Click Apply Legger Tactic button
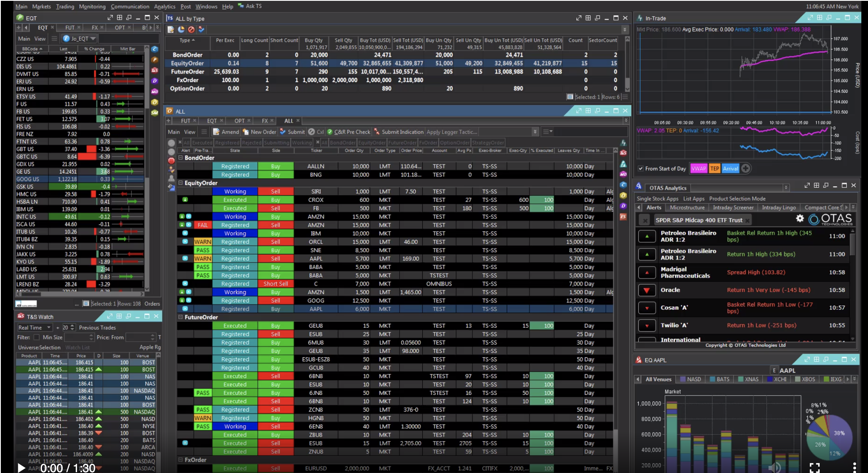The image size is (868, 473). coord(451,132)
